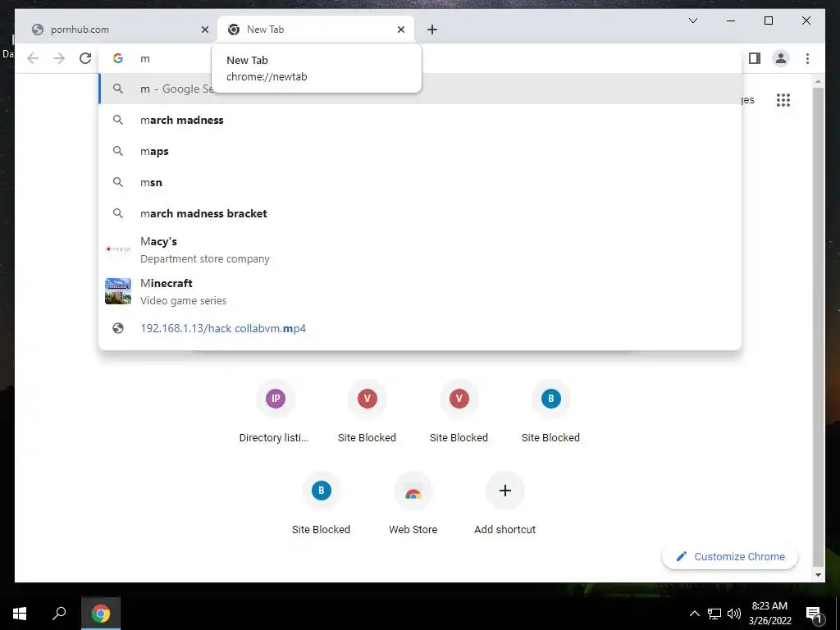
Task: Choose 'march madness bracket' suggestion
Action: click(x=420, y=213)
